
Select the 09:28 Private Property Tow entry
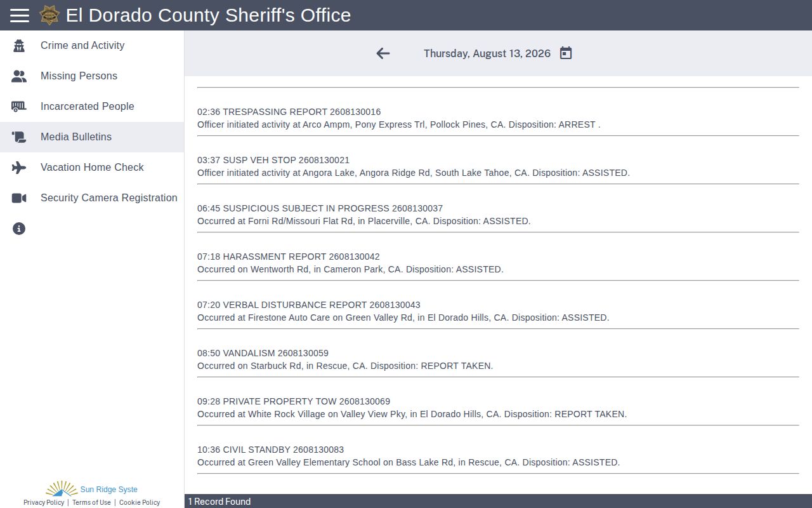(294, 401)
